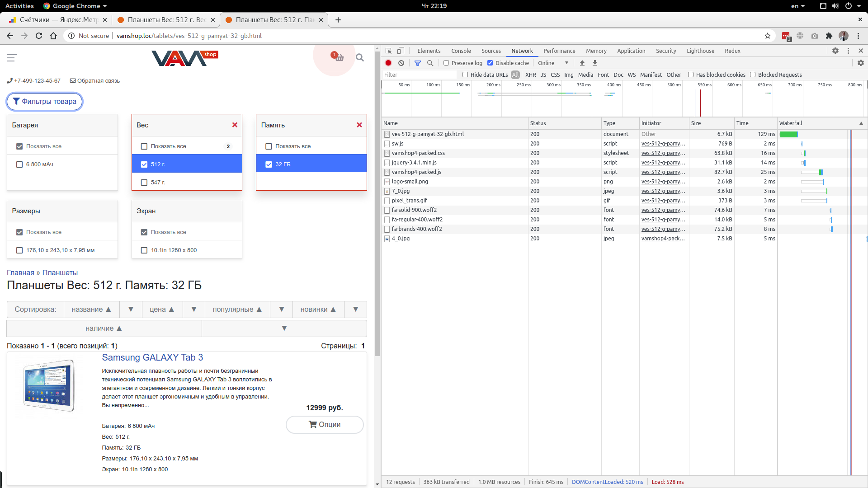The width and height of the screenshot is (868, 488).
Task: Export HAR file with download arrow
Action: point(595,63)
